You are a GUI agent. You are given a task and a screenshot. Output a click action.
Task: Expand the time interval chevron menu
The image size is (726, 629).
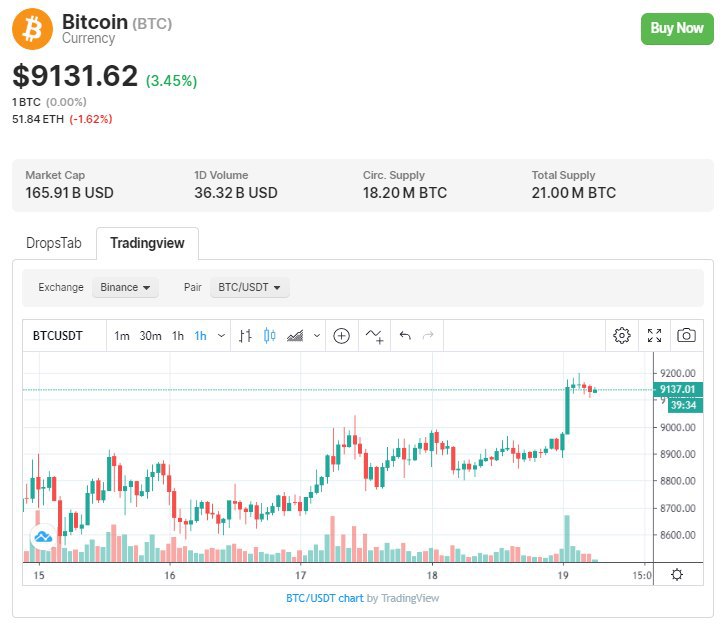[x=221, y=336]
